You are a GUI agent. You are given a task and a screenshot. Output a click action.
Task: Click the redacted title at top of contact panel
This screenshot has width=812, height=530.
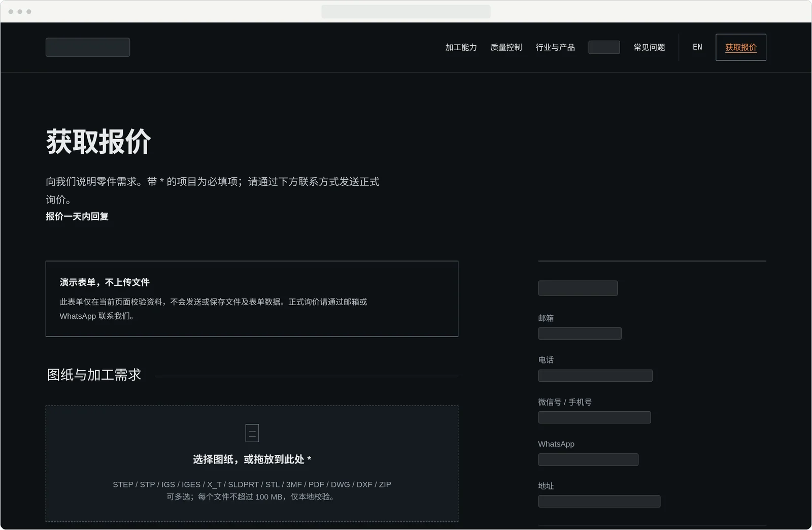[x=578, y=288]
